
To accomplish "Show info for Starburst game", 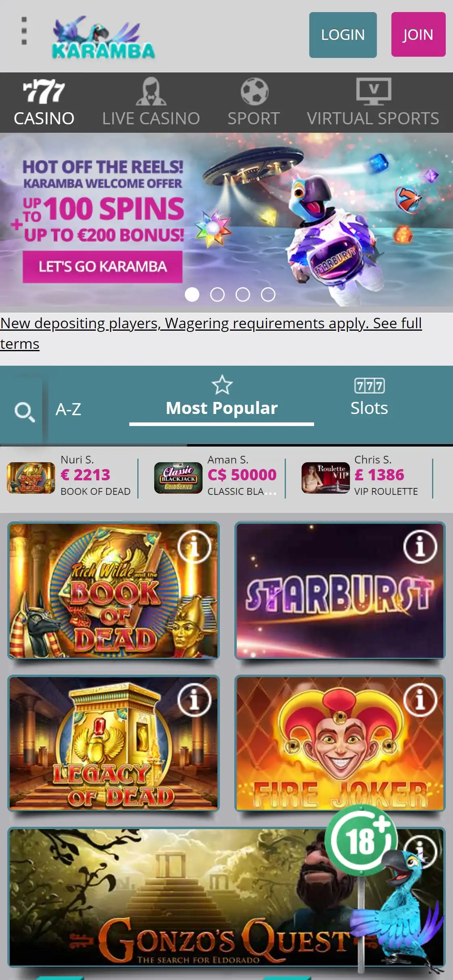I will (x=420, y=547).
